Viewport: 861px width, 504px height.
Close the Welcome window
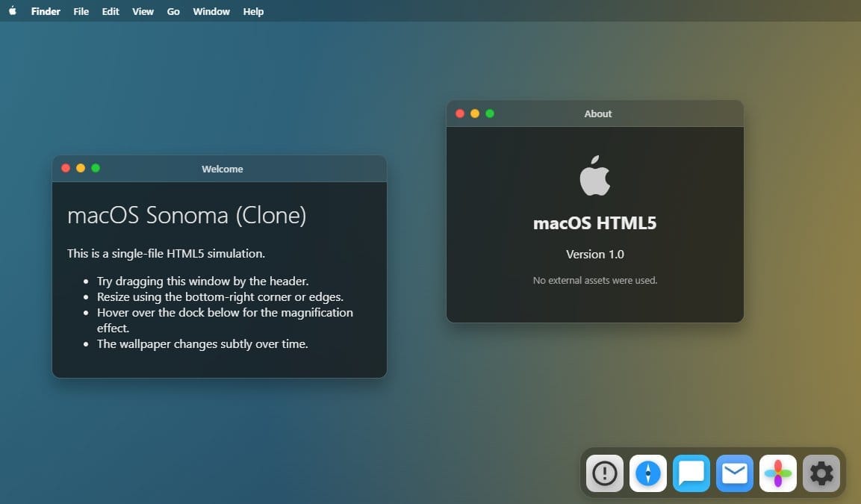pos(66,168)
